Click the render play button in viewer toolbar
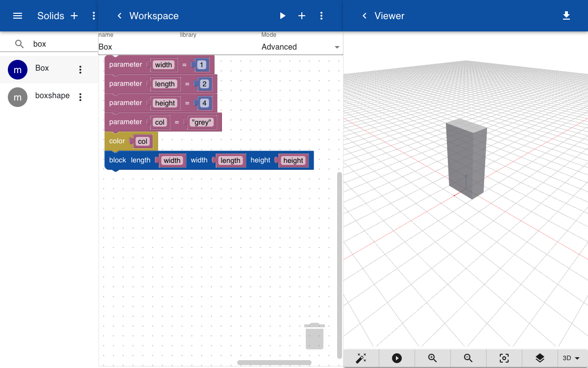The width and height of the screenshot is (588, 368). [x=397, y=358]
